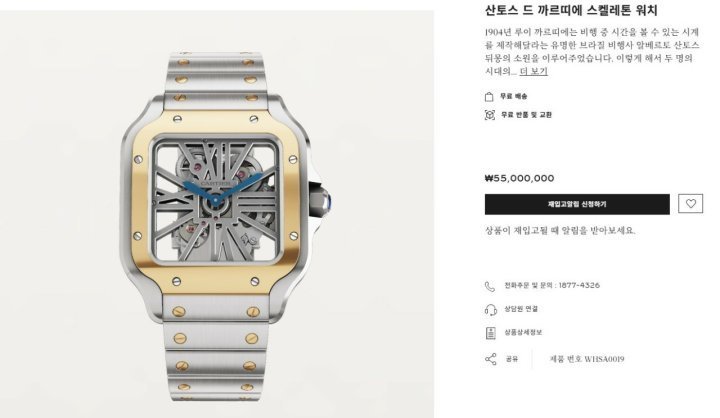Click phone number 1877-4326 text

[x=579, y=285]
